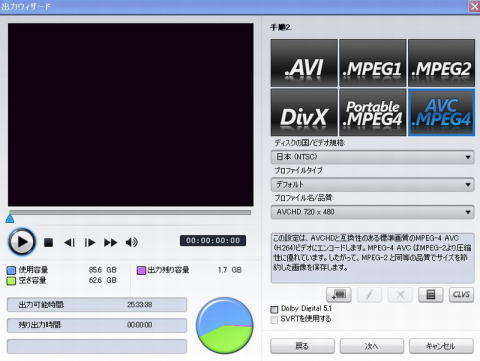Enable the Dolby Digital 5.1 checkbox
This screenshot has height=361, width=480.
click(x=274, y=309)
